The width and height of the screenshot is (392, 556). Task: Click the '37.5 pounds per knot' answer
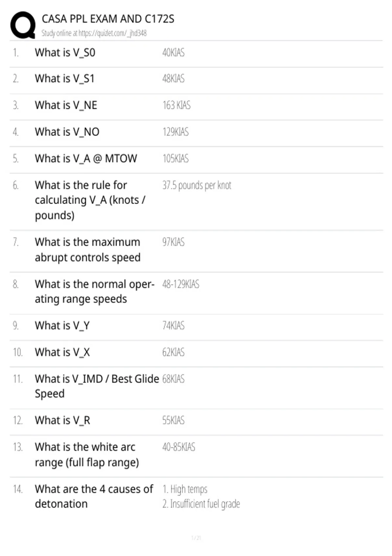pyautogui.click(x=197, y=185)
